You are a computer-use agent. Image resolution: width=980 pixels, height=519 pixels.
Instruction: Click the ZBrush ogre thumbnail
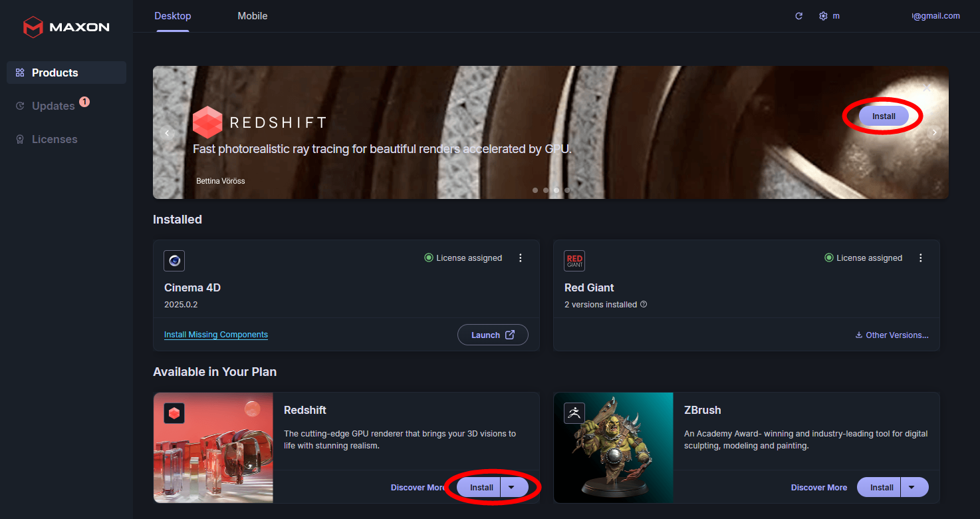613,447
